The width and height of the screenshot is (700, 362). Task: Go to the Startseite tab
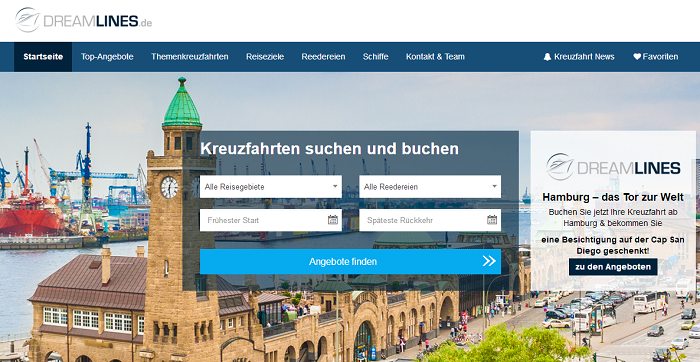(43, 57)
